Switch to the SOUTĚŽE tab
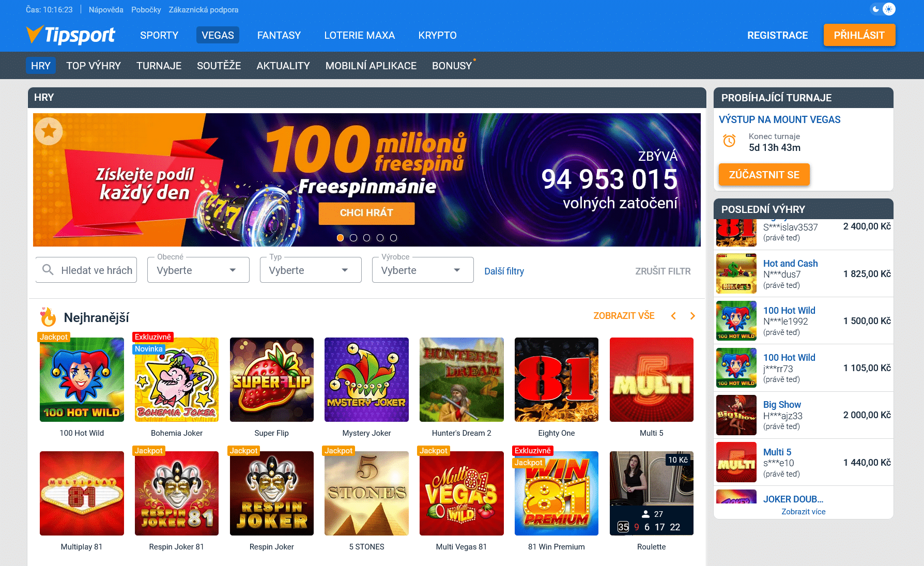Image resolution: width=924 pixels, height=566 pixels. [219, 66]
